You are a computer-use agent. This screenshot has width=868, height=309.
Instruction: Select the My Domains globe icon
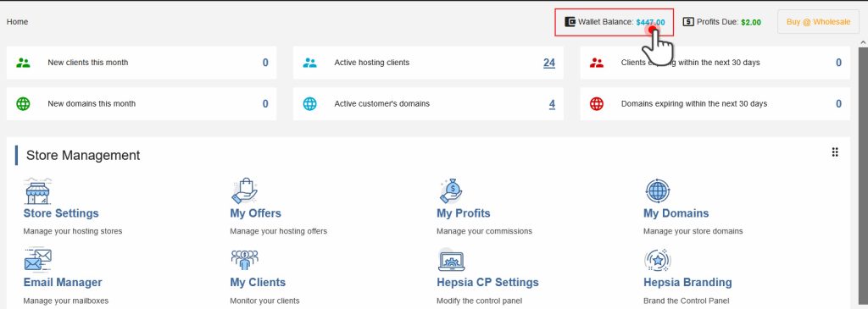click(x=658, y=191)
